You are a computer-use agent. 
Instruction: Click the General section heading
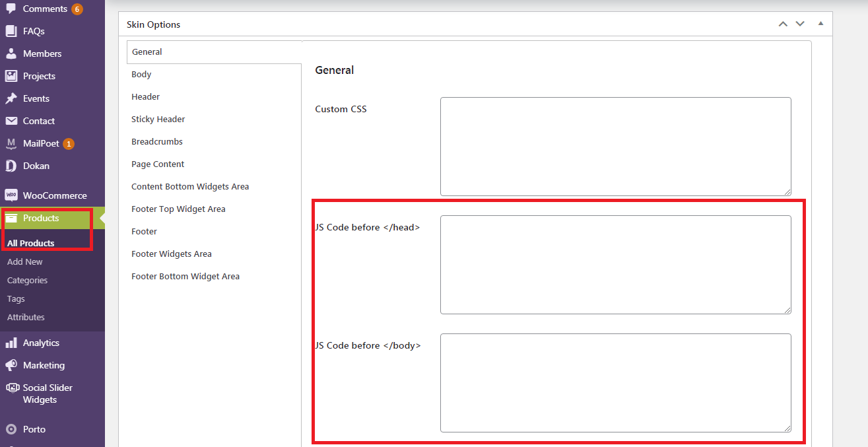pos(335,70)
